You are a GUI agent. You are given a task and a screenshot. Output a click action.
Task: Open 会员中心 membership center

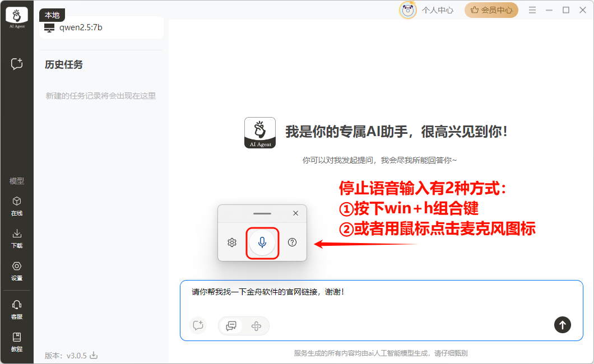click(x=491, y=10)
